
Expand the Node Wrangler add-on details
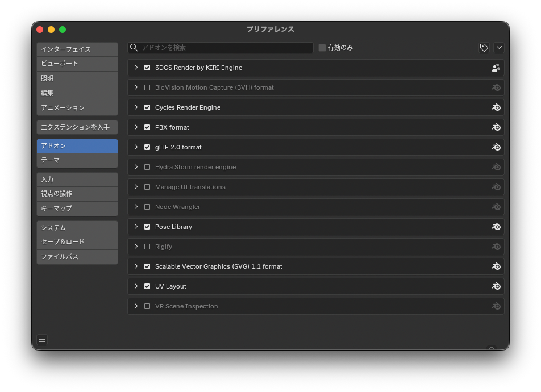[x=136, y=207]
